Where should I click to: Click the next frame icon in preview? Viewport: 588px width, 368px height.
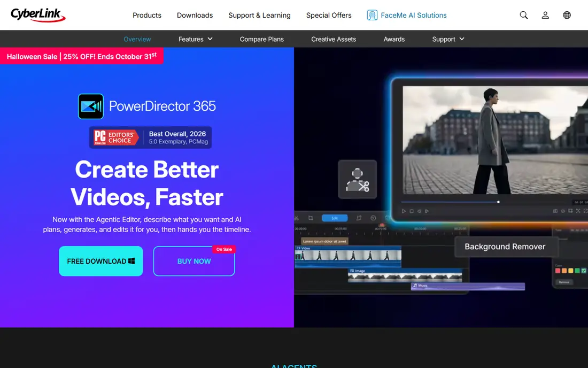click(x=427, y=211)
